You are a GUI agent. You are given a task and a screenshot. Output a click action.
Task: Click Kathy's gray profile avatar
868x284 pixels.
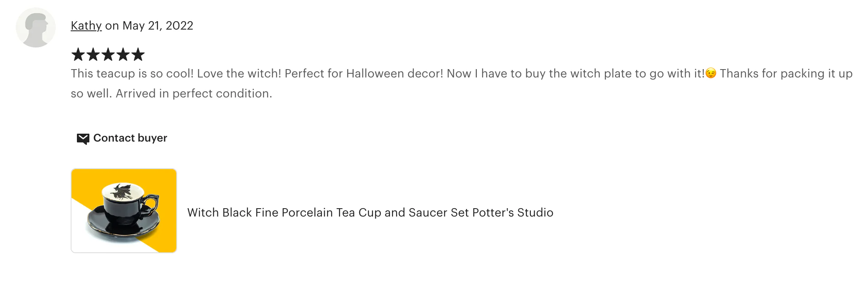click(36, 27)
